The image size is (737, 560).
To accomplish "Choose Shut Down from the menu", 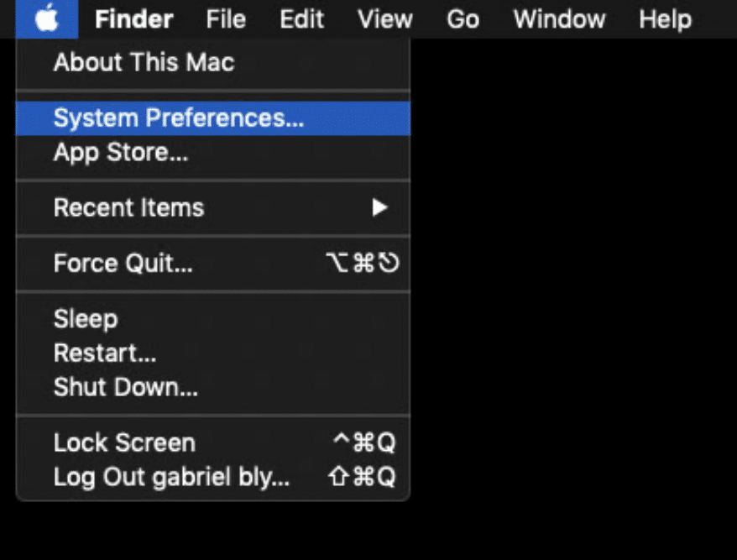I will 126,388.
